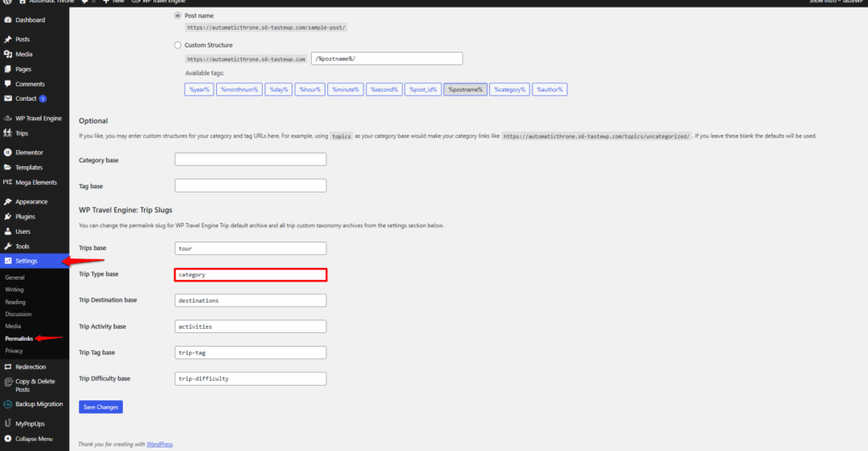Image resolution: width=868 pixels, height=451 pixels.
Task: Click the Trips base input field
Action: [x=250, y=248]
